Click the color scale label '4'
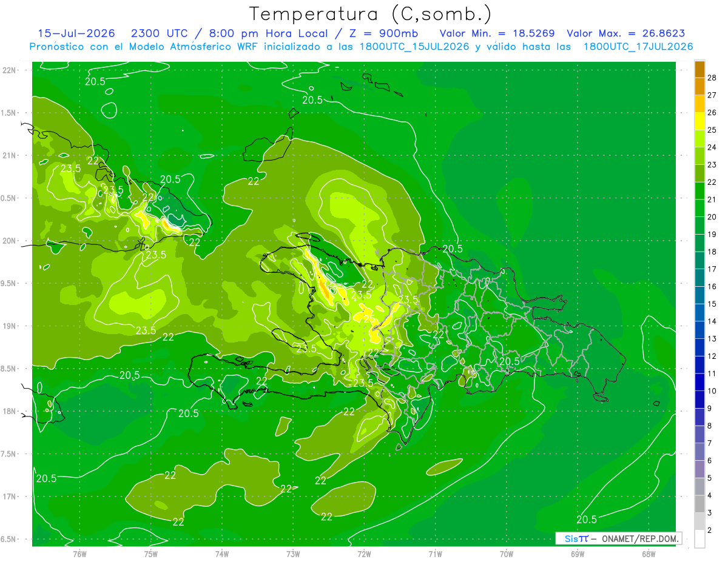The image size is (728, 562). [710, 495]
